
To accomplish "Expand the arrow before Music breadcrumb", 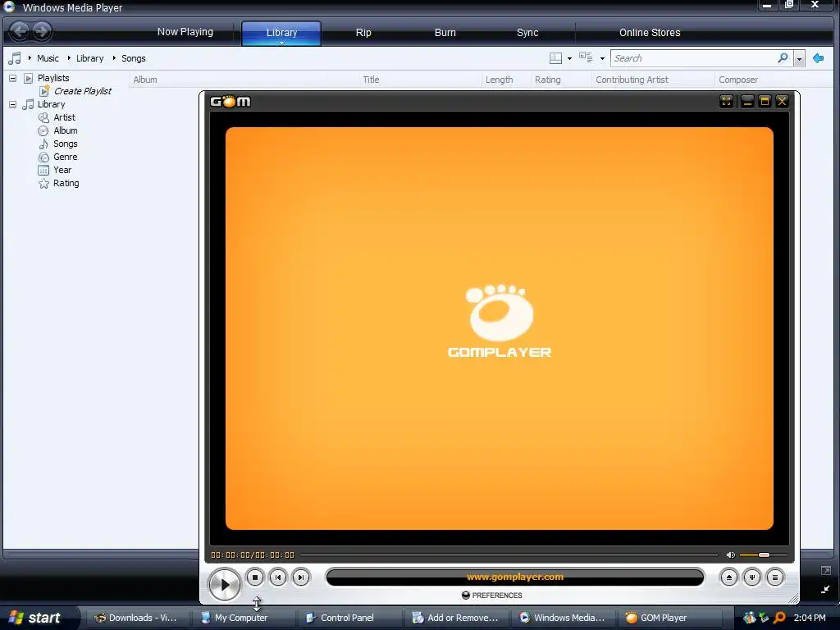I will (29, 58).
